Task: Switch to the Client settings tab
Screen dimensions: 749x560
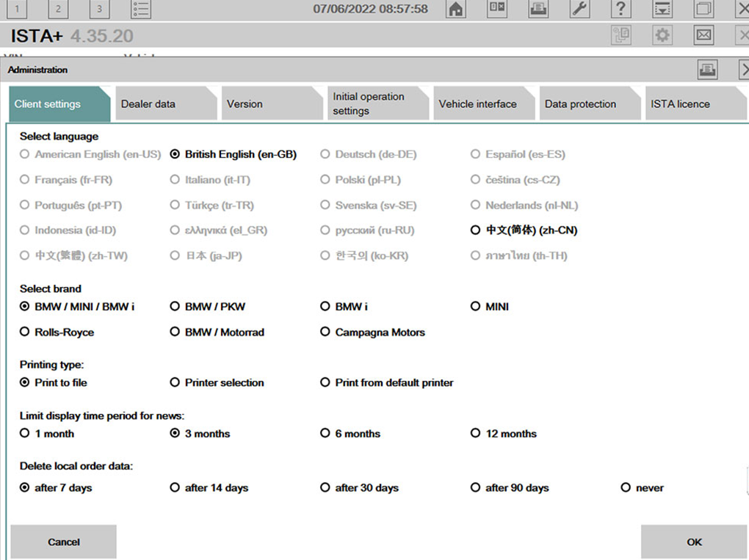Action: (59, 103)
